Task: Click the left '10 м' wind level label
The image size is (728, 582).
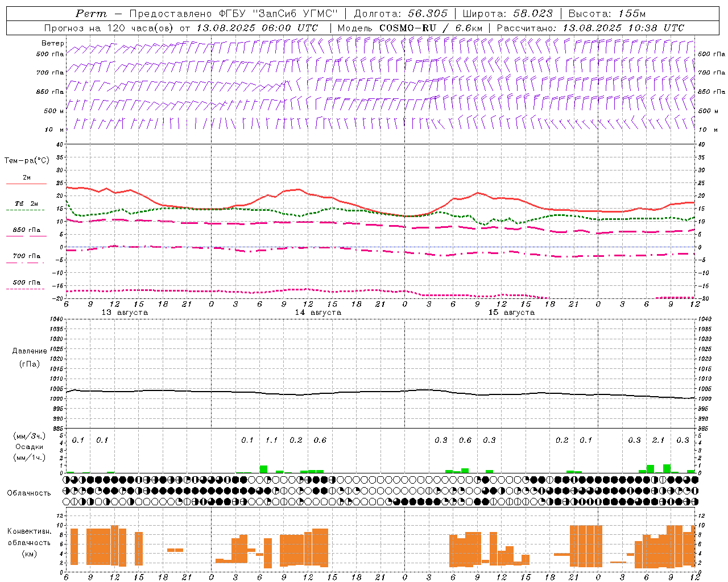Action: 54,130
